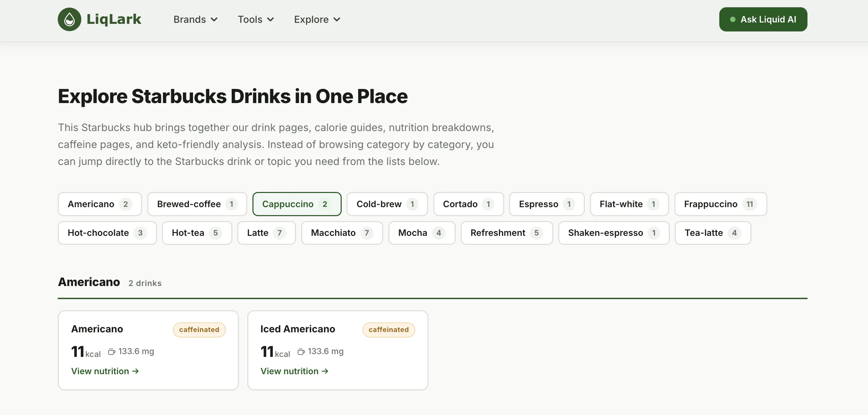The width and height of the screenshot is (868, 415).
Task: Open View nutrition link for Iced Americano
Action: [294, 371]
